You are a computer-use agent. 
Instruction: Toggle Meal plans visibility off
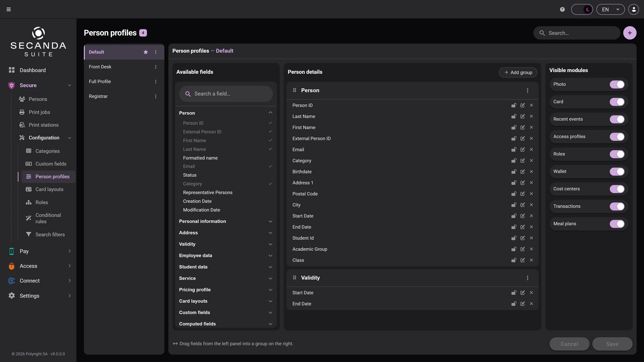[x=617, y=224]
